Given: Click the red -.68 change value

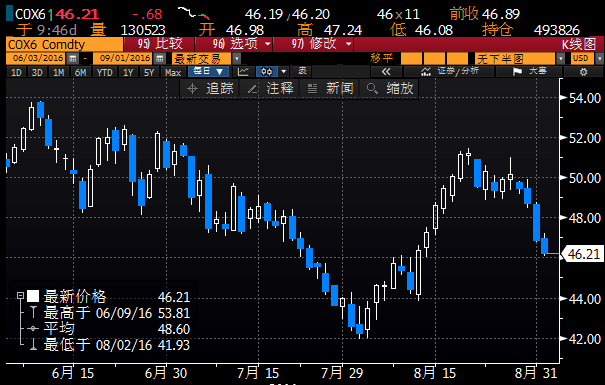Looking at the screenshot, I should [x=147, y=14].
